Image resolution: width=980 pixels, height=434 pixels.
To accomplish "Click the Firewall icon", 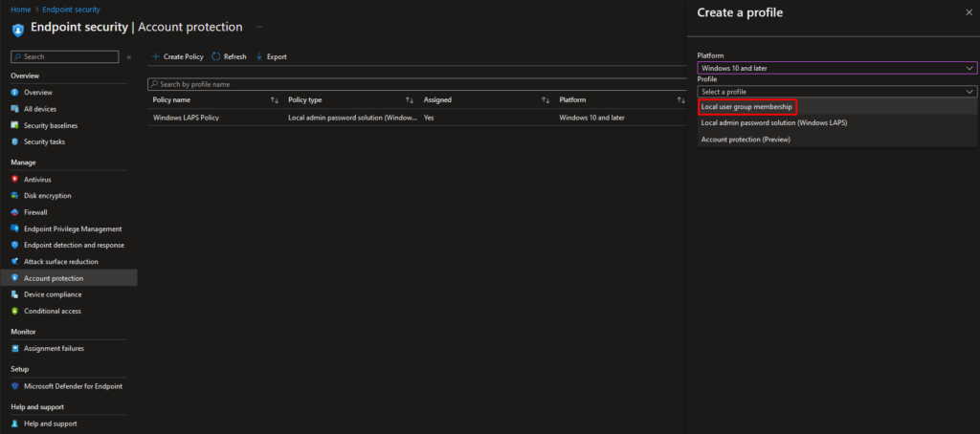I will [15, 212].
